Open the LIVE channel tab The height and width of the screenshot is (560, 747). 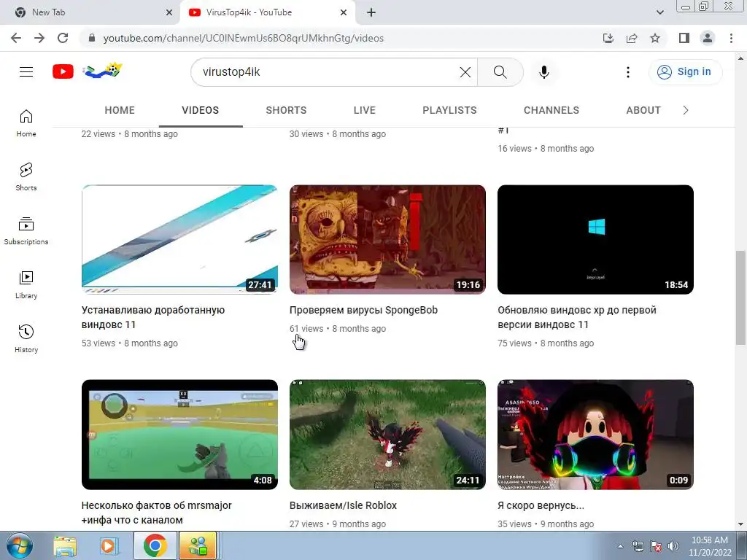pos(365,111)
